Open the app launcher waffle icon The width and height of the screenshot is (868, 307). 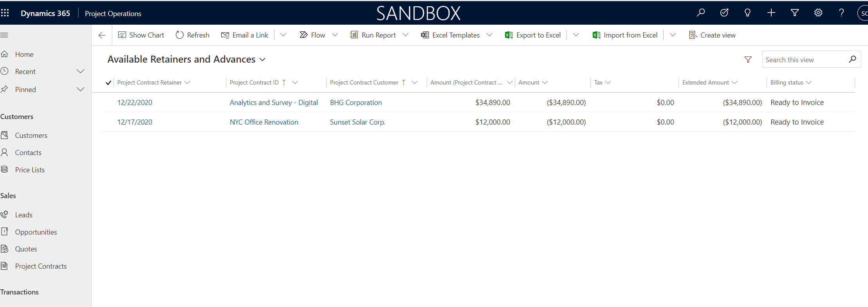(5, 13)
